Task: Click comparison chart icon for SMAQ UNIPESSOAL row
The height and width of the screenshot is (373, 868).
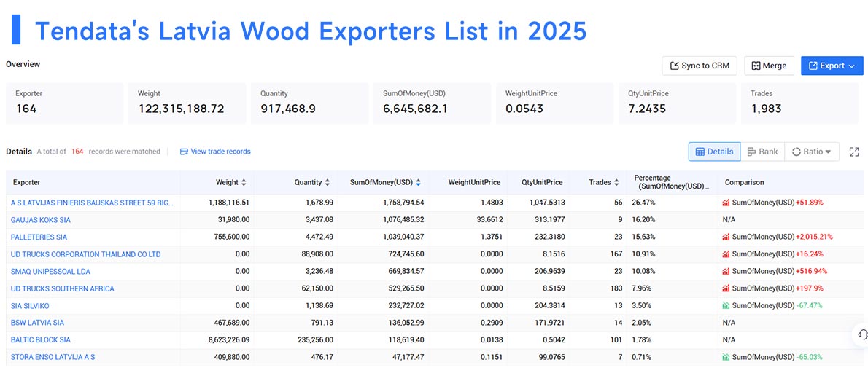Action: [726, 271]
